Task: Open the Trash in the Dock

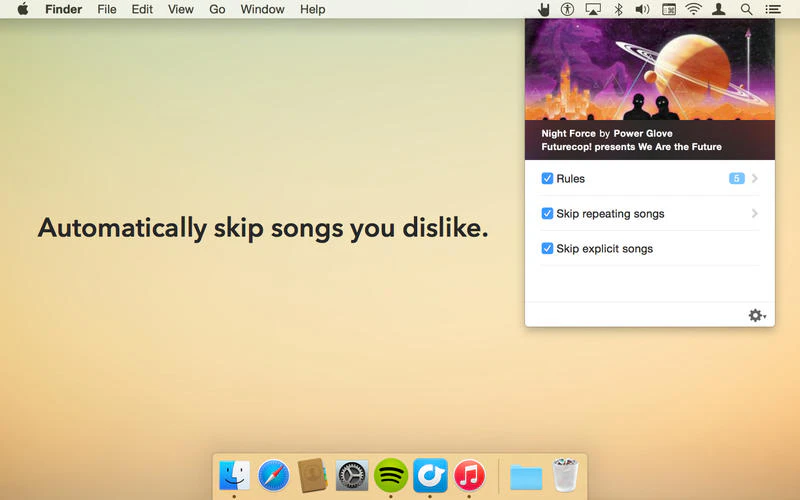Action: pyautogui.click(x=565, y=475)
